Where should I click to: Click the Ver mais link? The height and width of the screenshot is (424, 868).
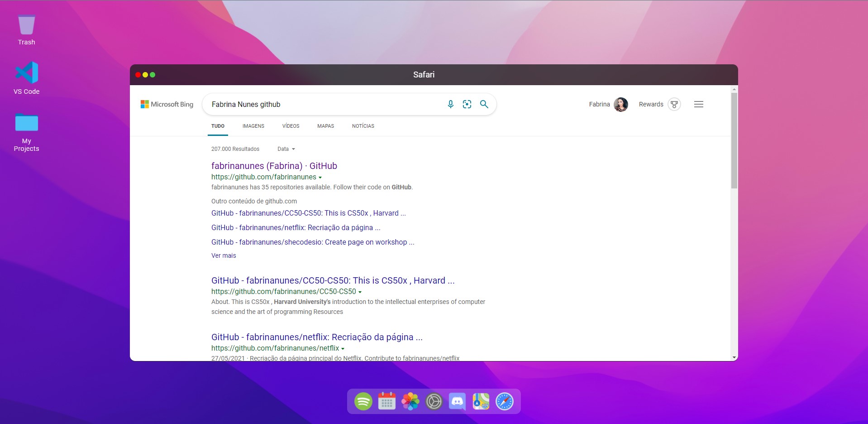click(224, 255)
